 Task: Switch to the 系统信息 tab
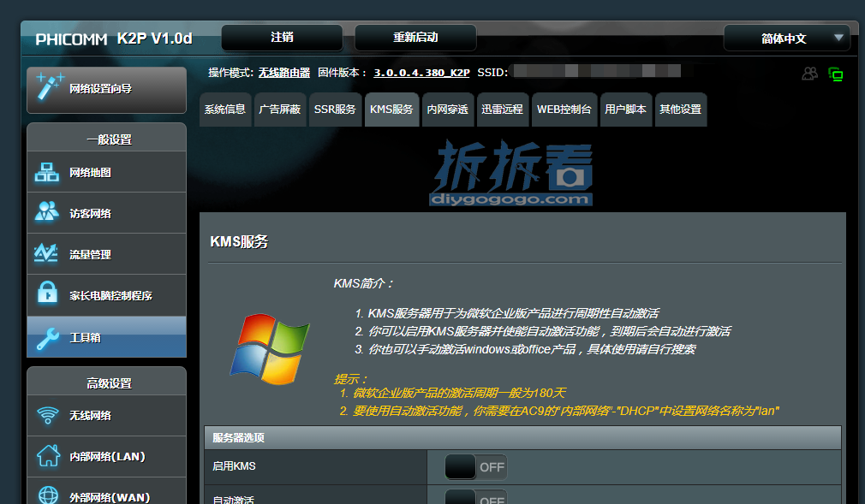pos(225,110)
